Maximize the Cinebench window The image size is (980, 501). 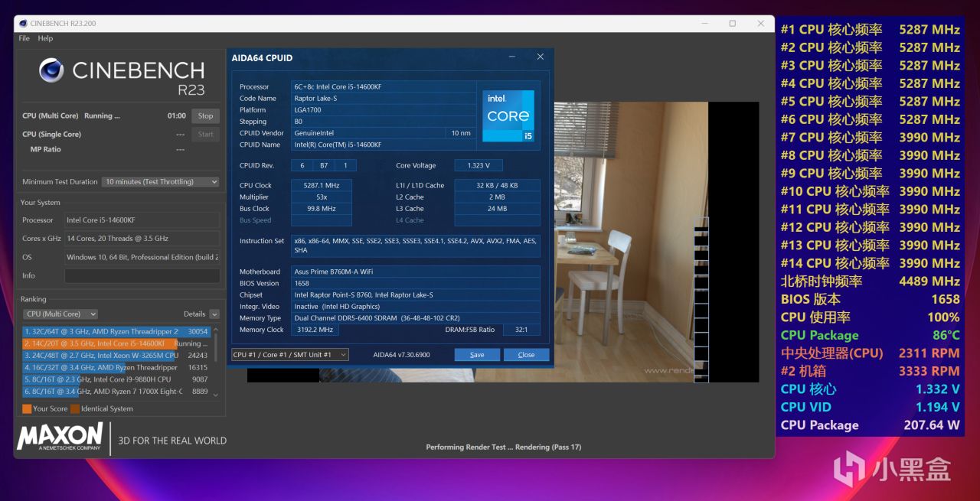(x=732, y=24)
